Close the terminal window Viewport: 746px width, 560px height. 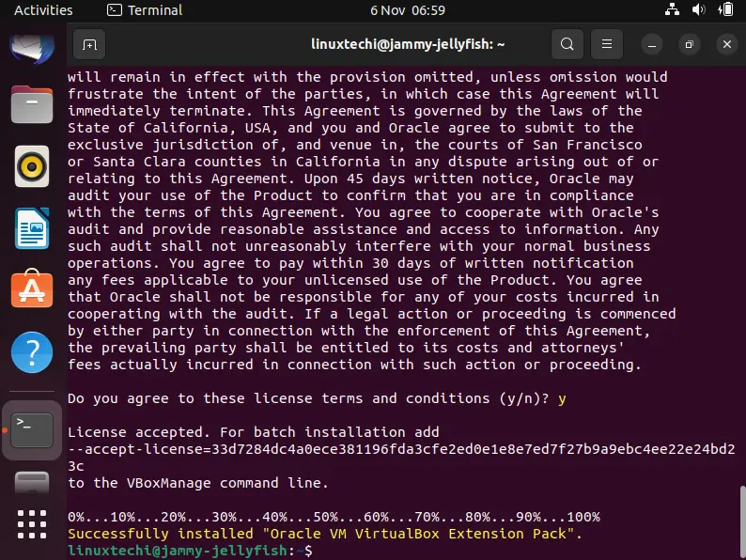pyautogui.click(x=727, y=45)
